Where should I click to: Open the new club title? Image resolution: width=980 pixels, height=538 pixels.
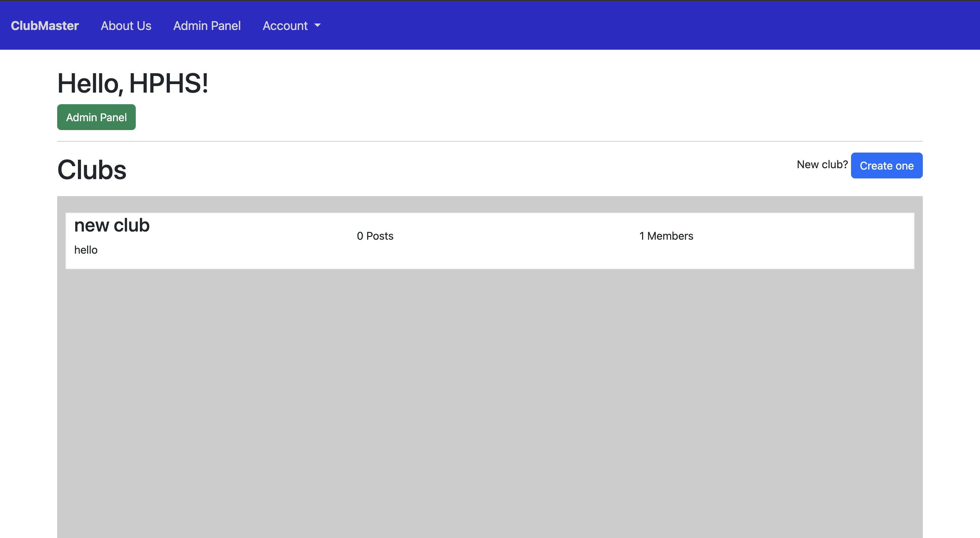(112, 225)
